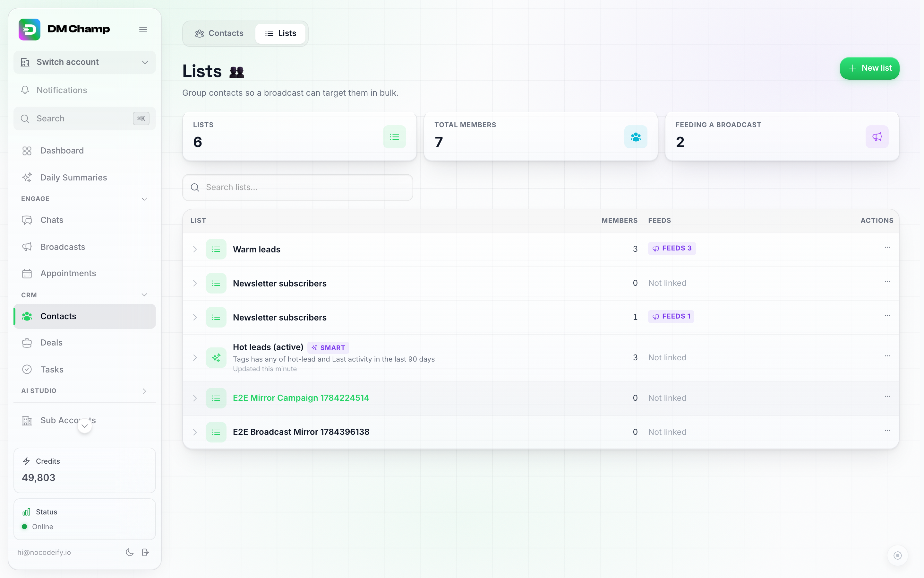
Task: Switch to the Contacts tab
Action: (219, 33)
